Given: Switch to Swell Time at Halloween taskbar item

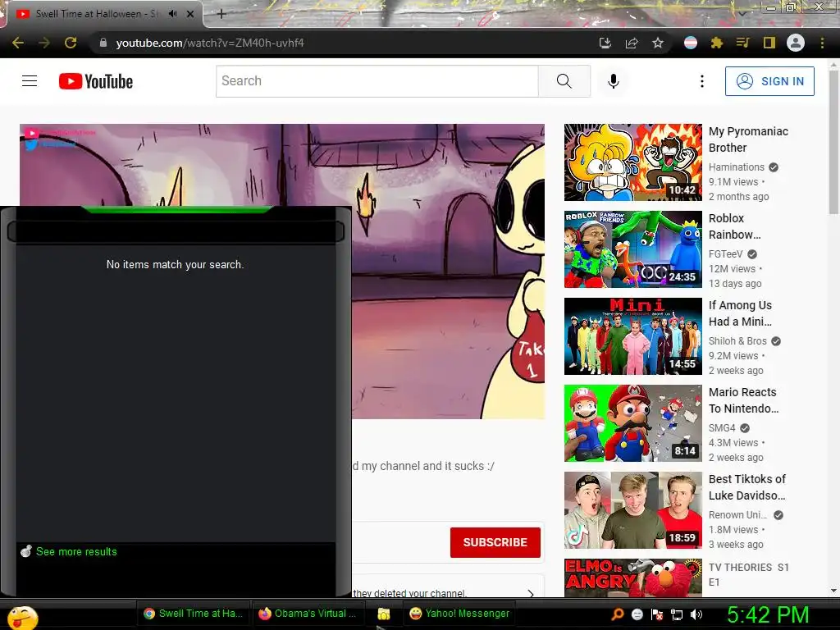Looking at the screenshot, I should pyautogui.click(x=193, y=614).
